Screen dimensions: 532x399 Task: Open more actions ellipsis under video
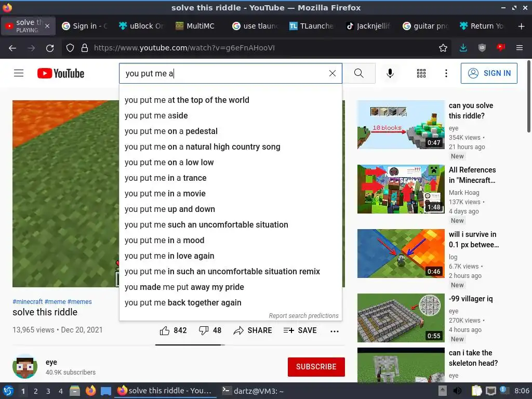point(335,331)
